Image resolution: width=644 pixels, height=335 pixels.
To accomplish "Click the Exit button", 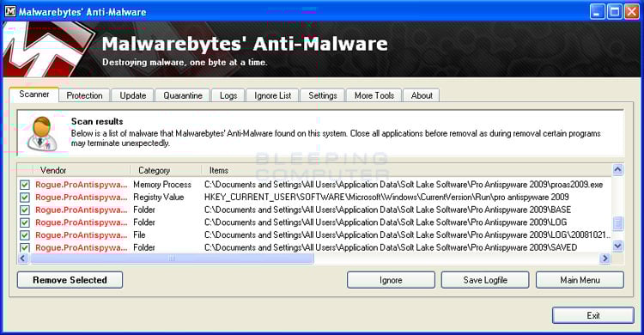I will point(593,315).
